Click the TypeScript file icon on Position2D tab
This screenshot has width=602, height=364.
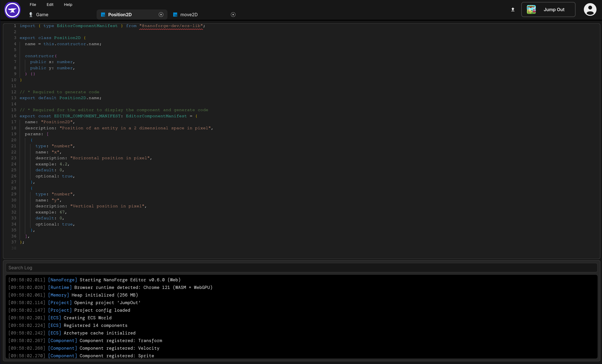(103, 15)
